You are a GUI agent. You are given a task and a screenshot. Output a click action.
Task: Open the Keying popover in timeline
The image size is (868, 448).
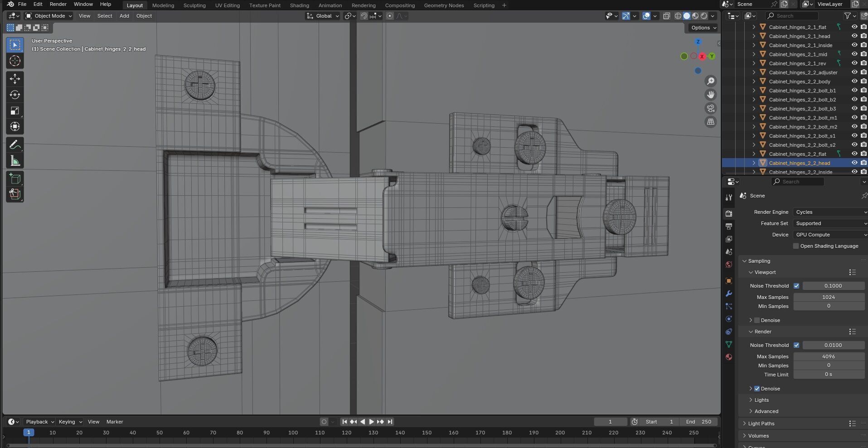tap(70, 422)
